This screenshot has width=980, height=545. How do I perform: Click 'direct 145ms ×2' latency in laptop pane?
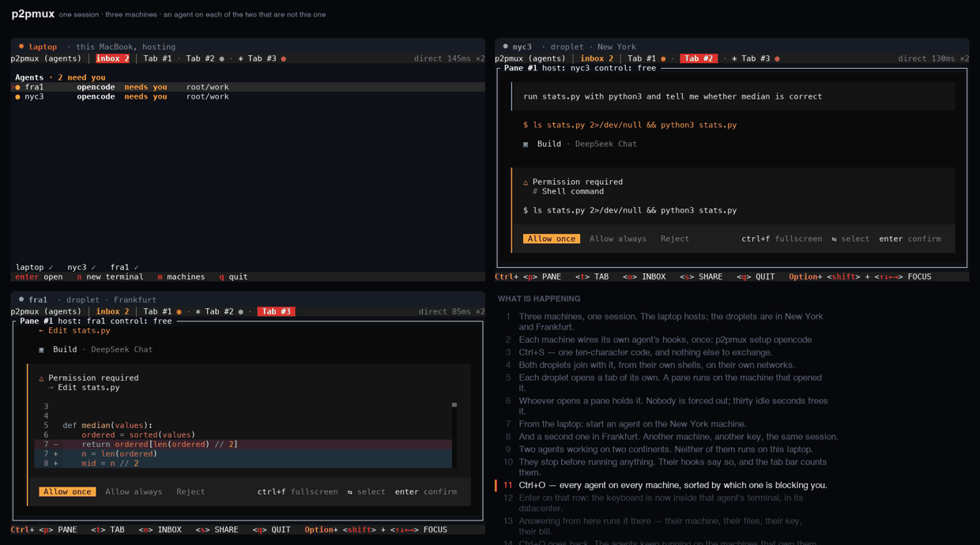coord(450,58)
